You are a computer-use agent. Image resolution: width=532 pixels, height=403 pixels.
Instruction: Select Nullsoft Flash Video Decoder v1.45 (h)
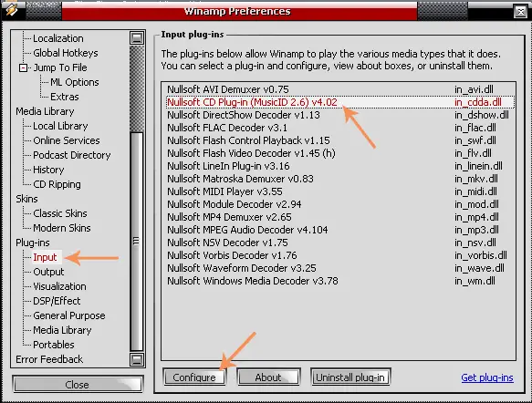click(x=340, y=153)
